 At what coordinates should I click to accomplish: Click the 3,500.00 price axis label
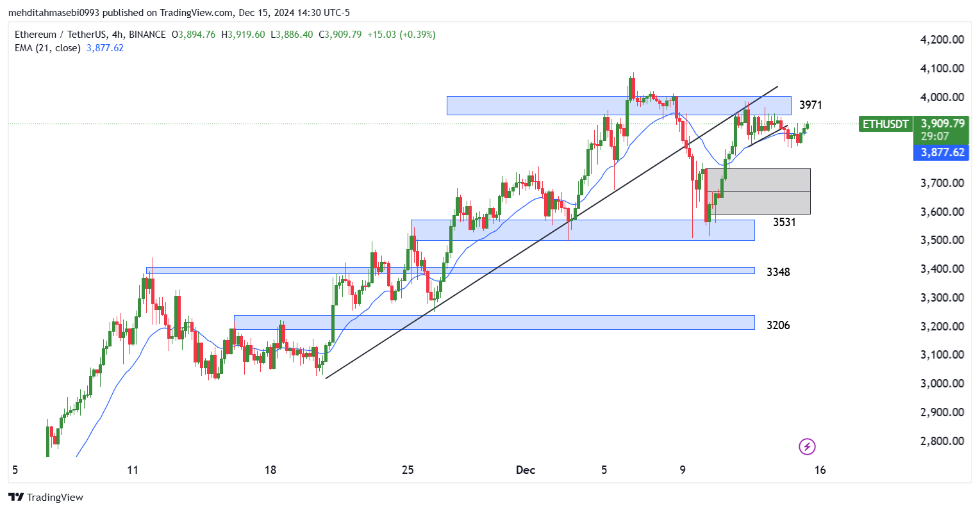pos(942,240)
